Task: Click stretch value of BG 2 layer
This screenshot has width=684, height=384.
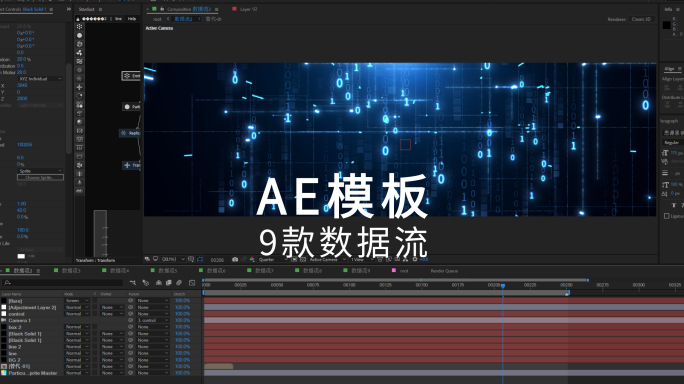Action: click(182, 360)
